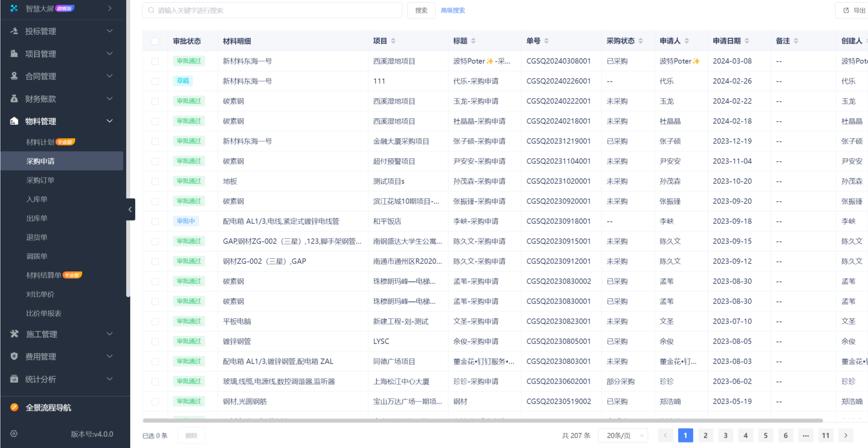Go to page 5

click(765, 435)
